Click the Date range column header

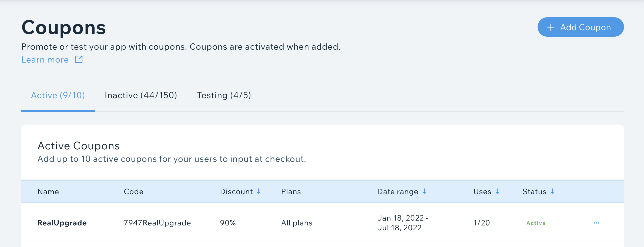[397, 191]
